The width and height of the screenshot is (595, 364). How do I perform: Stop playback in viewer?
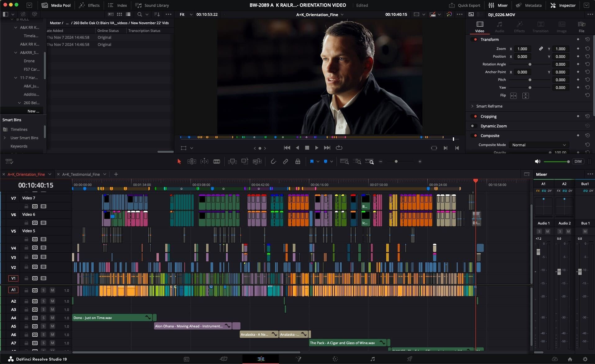(307, 148)
